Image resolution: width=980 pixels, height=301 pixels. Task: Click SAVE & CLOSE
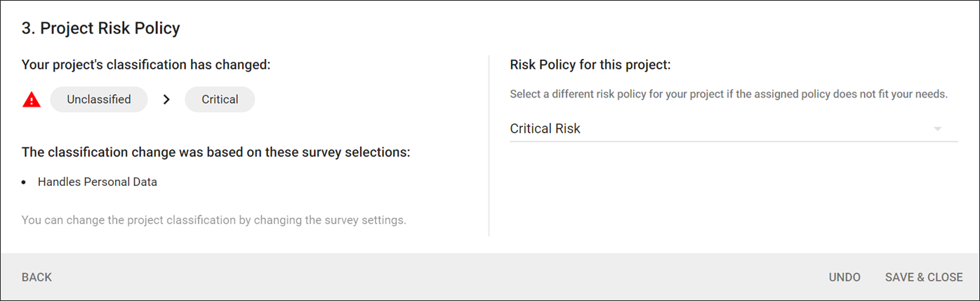[x=924, y=277]
